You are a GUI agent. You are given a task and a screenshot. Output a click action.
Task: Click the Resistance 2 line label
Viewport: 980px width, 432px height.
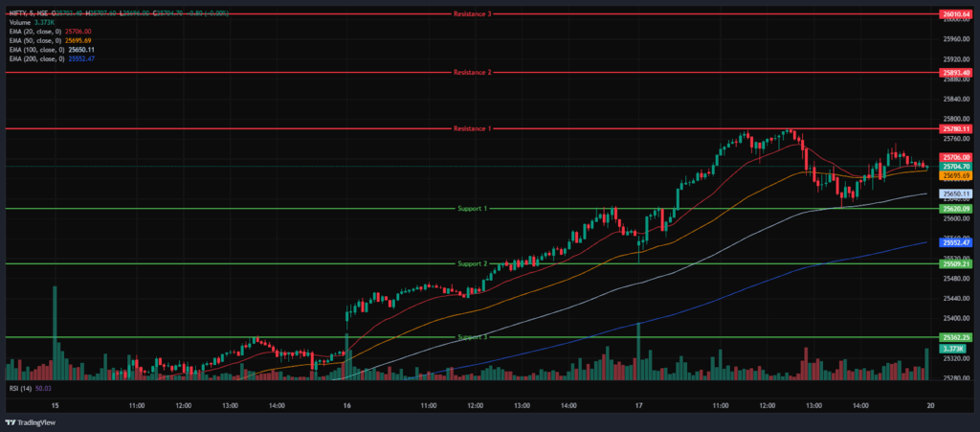472,73
